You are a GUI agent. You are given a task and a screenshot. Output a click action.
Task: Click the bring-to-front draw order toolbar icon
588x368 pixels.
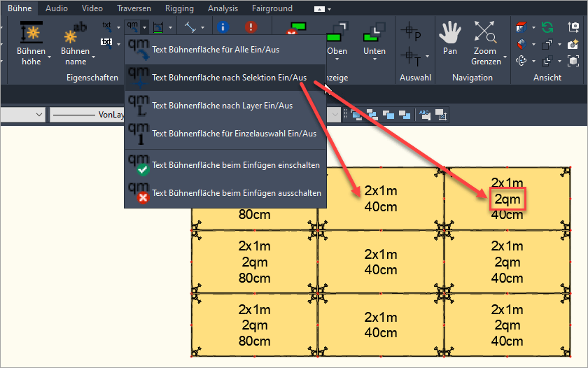click(356, 115)
